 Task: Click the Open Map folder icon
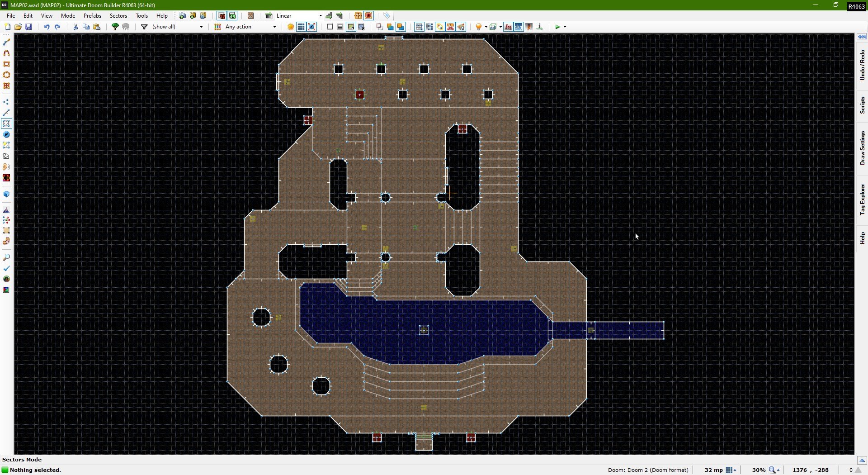click(x=18, y=27)
